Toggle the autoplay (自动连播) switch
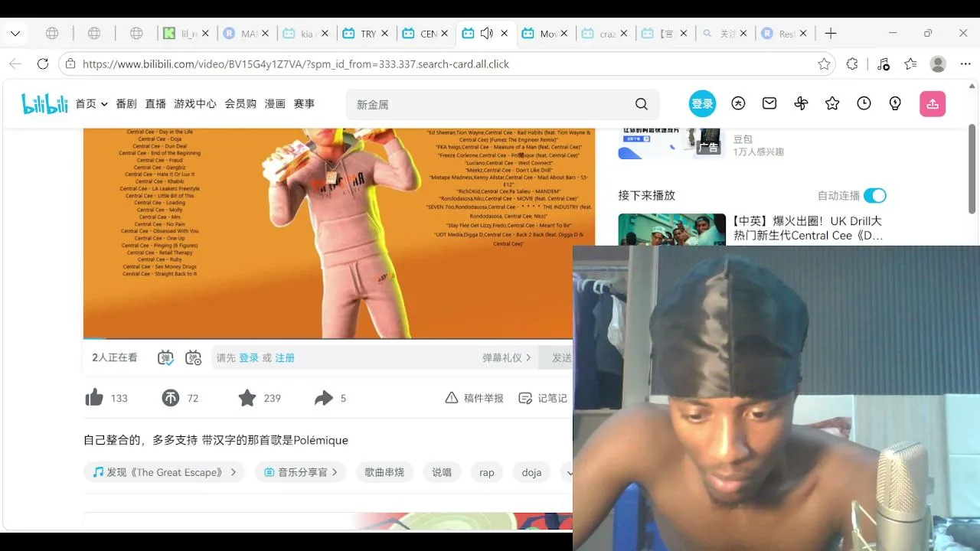Viewport: 980px width, 551px height. click(875, 195)
